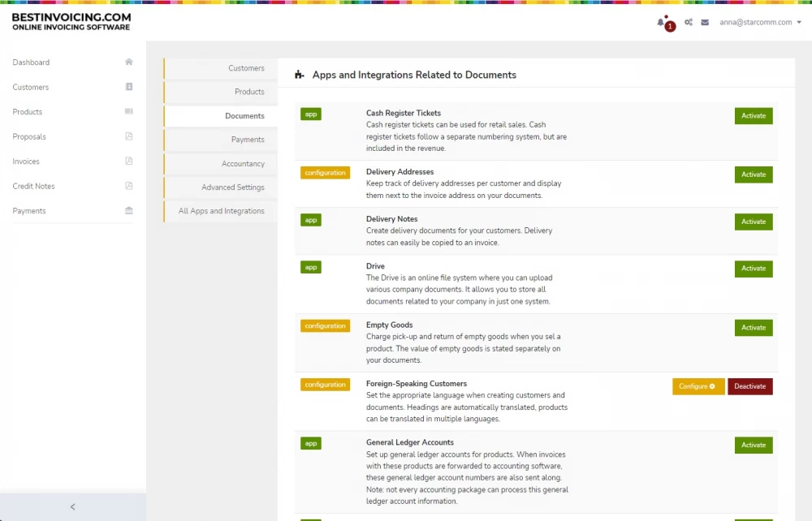The image size is (812, 521).
Task: Activate the Delivery Notes app
Action: (x=753, y=222)
